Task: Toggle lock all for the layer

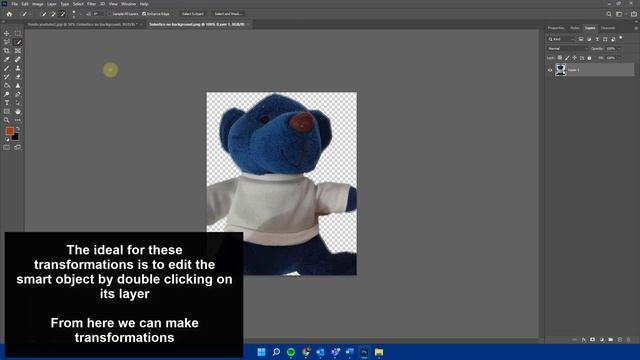Action: click(x=589, y=58)
